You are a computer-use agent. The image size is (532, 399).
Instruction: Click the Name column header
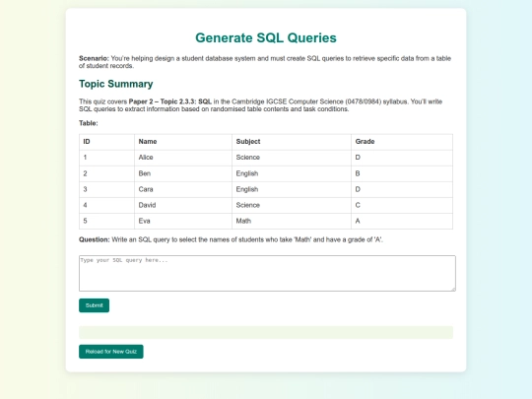coord(183,142)
